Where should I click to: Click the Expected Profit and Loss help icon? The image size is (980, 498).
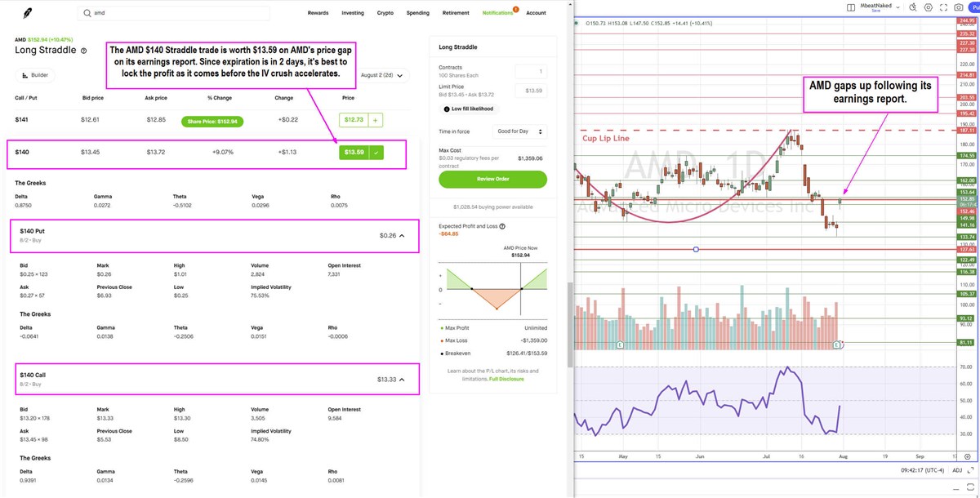(x=501, y=226)
